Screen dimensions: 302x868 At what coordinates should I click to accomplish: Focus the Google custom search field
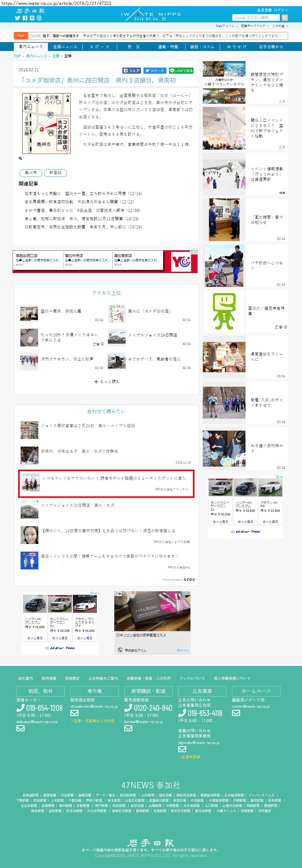[x=256, y=18]
